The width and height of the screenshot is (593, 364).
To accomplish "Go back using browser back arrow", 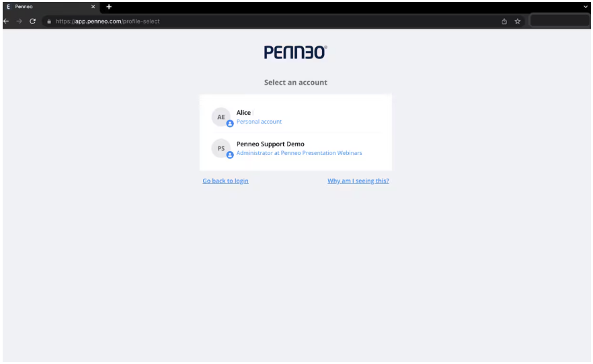I will [7, 21].
